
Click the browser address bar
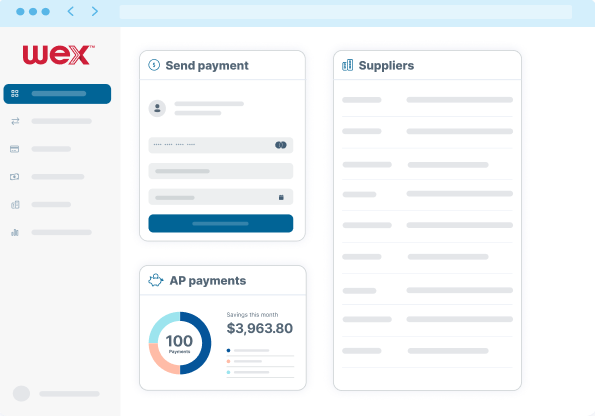(x=346, y=12)
